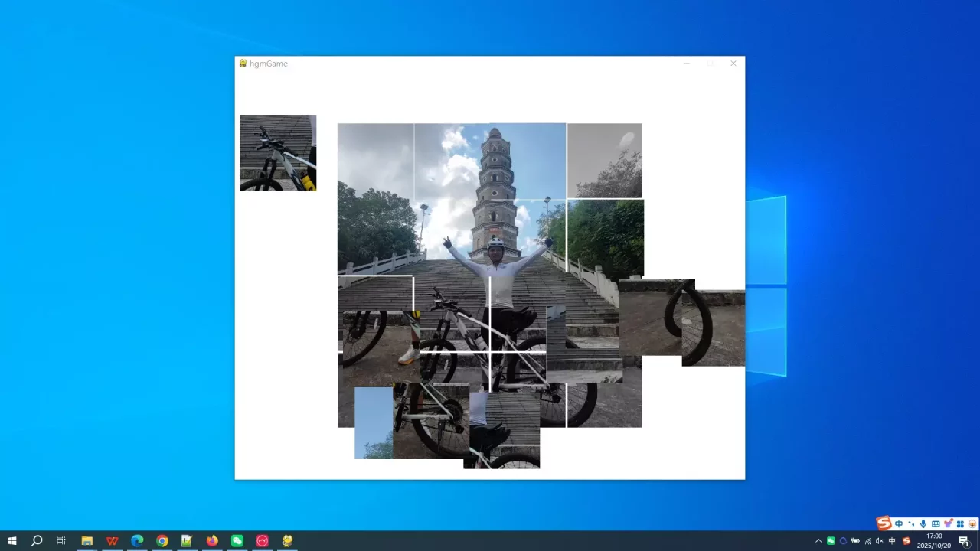Toggle Chinese mode on Sogou floating toolbar

pos(899,523)
